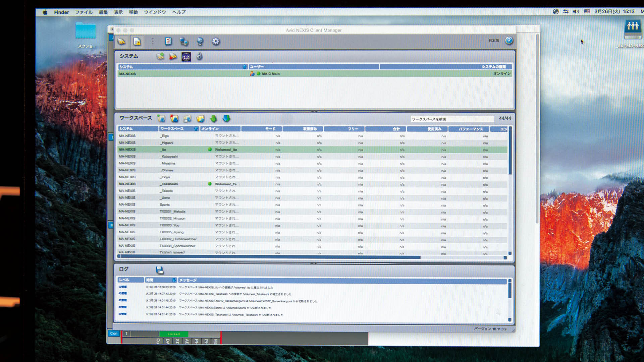Click the dark circular connect icon in the System panel
The width and height of the screenshot is (644, 362).
tap(186, 57)
